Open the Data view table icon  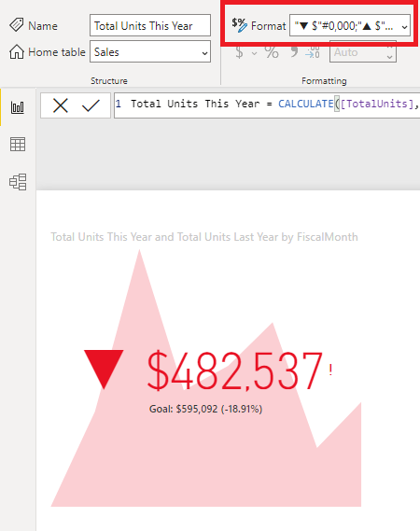click(x=18, y=145)
